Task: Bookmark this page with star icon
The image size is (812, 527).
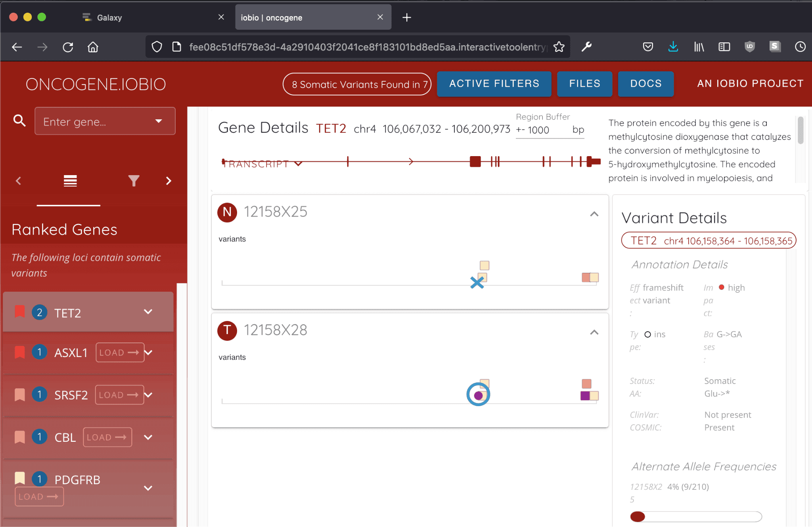Action: (x=559, y=47)
